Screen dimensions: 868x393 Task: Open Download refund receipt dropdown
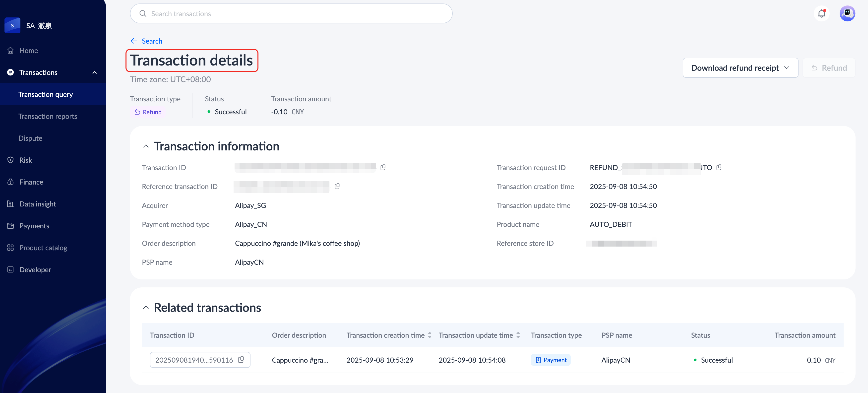[740, 68]
